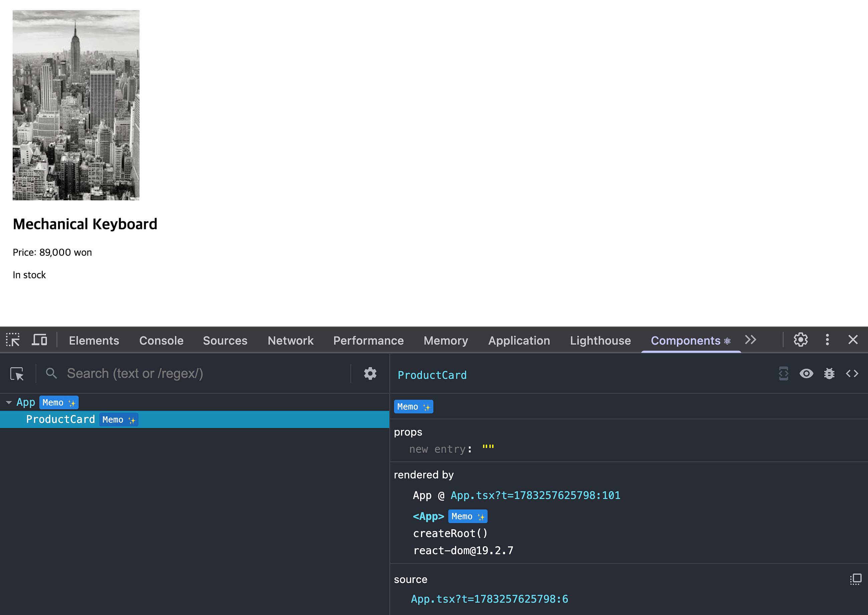Viewport: 868px width, 615px height.
Task: Open the Elements tab
Action: click(94, 341)
